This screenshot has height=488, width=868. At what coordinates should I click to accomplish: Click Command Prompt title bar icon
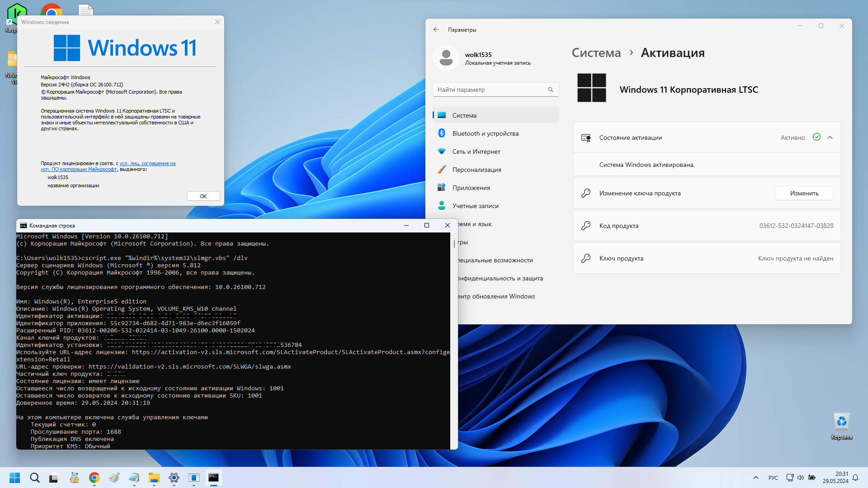tap(24, 225)
